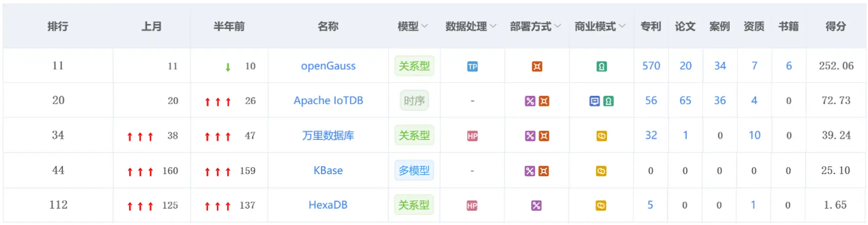868x225 pixels.
Task: Click the orange deployment icon for openGauss
Action: point(537,67)
